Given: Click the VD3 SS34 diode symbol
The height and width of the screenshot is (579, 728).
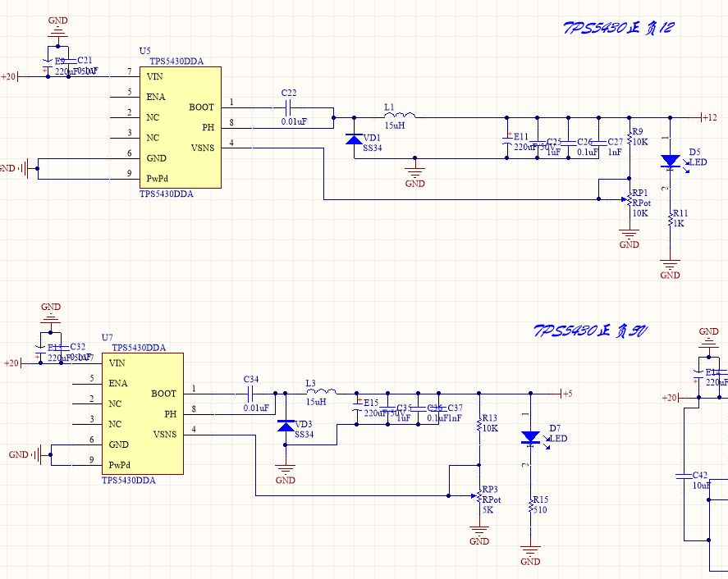Looking at the screenshot, I should [286, 426].
